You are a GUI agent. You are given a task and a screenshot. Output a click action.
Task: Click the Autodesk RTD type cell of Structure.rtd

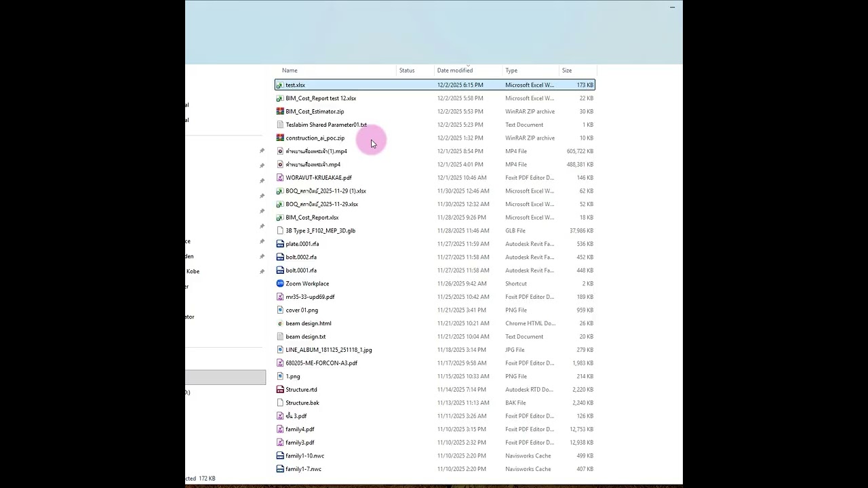click(x=529, y=390)
